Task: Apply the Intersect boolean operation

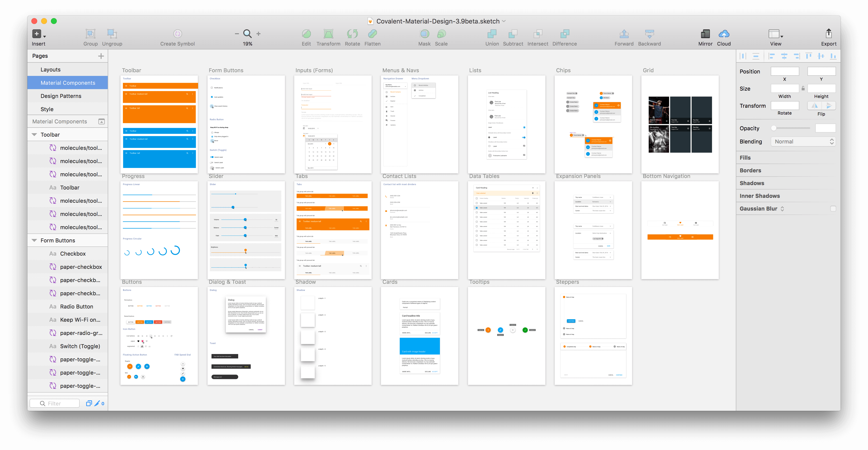Action: [538, 36]
